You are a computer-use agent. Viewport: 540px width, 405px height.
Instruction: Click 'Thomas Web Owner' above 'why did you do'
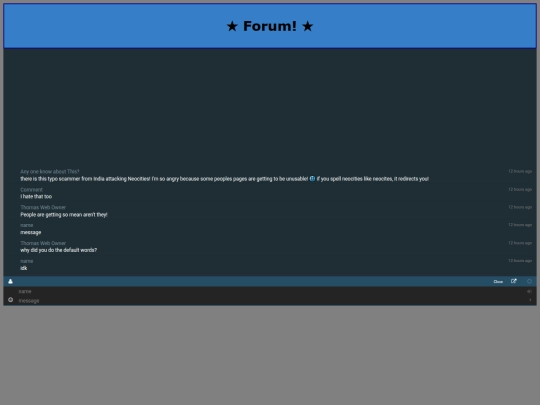tap(43, 243)
